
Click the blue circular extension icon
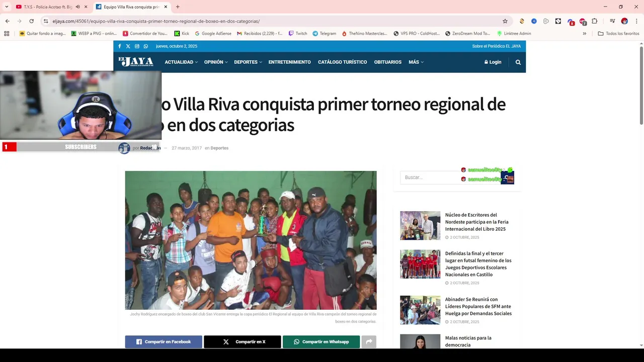[x=534, y=21]
